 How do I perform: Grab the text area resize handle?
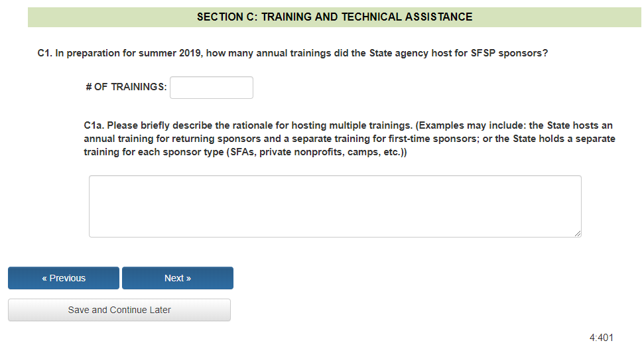578,234
